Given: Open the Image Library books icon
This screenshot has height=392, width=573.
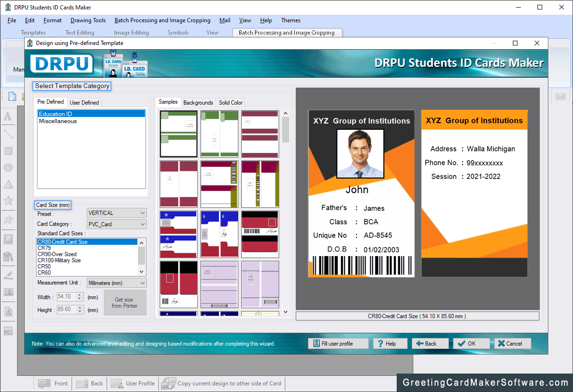Looking at the screenshot, I should click(8, 257).
